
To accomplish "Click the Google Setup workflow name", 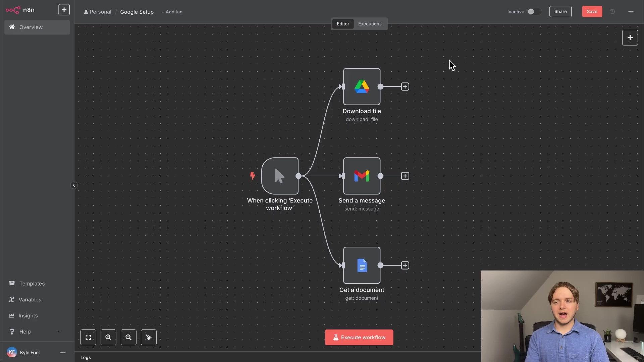I will click(137, 12).
